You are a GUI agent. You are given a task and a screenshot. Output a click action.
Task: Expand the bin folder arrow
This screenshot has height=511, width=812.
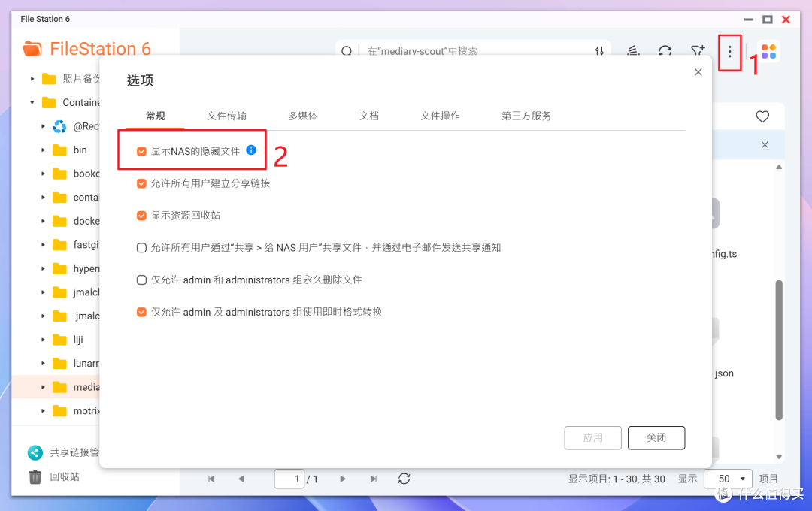pyautogui.click(x=43, y=150)
